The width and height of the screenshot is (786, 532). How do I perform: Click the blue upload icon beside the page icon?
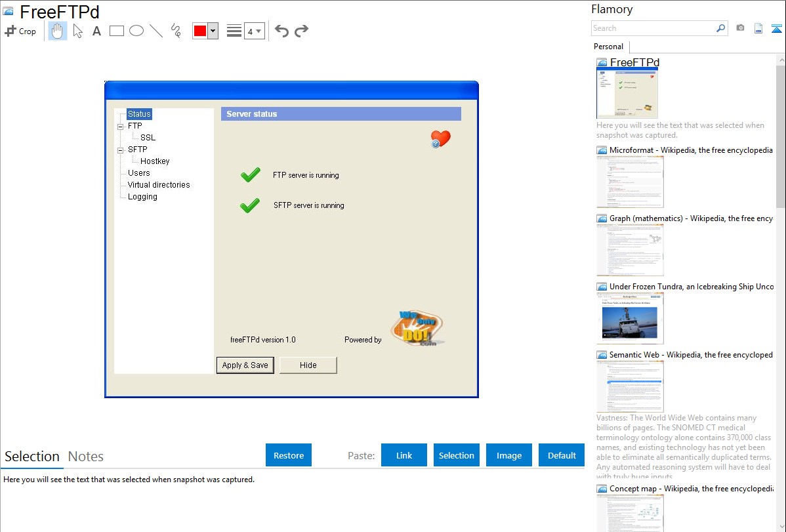pos(776,28)
